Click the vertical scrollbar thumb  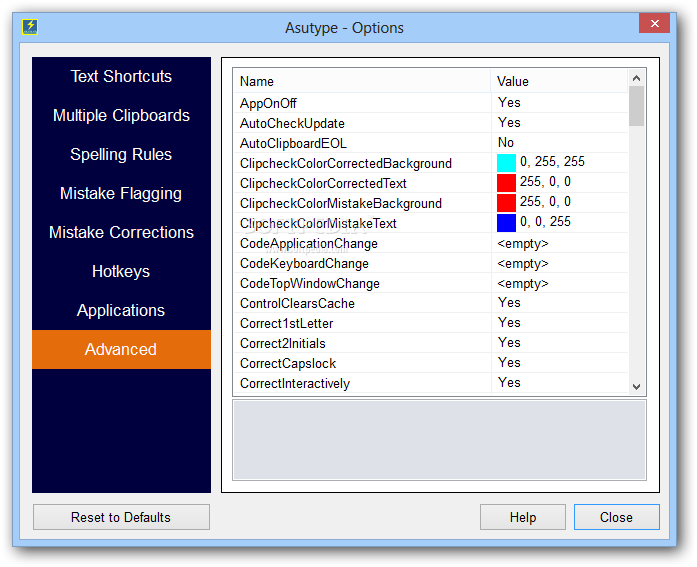pyautogui.click(x=637, y=106)
